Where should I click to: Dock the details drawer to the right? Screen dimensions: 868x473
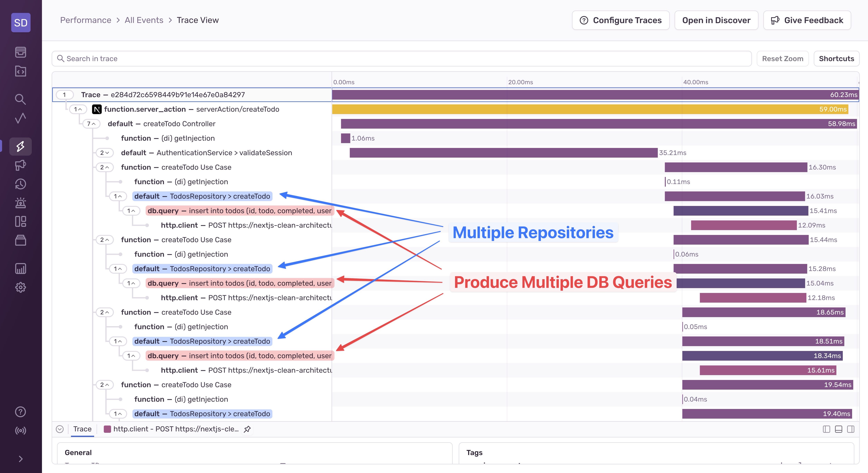(851, 429)
